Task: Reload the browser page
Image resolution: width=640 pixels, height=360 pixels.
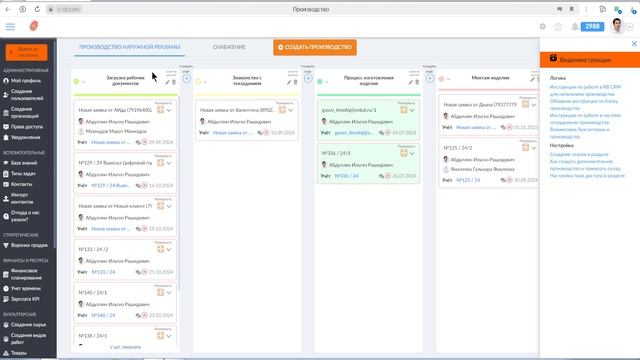Action: 37,9
